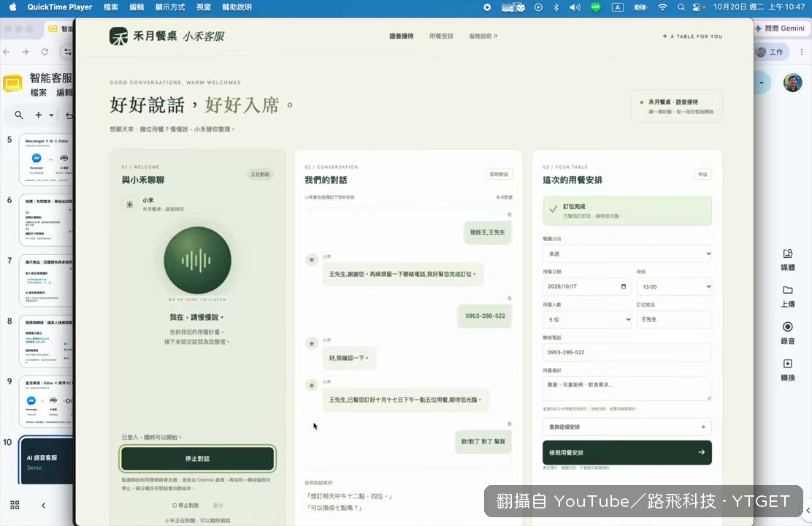Viewport: 812px width, 526px height.
Task: Click chat bubble 我姓王,王先生
Action: [487, 232]
